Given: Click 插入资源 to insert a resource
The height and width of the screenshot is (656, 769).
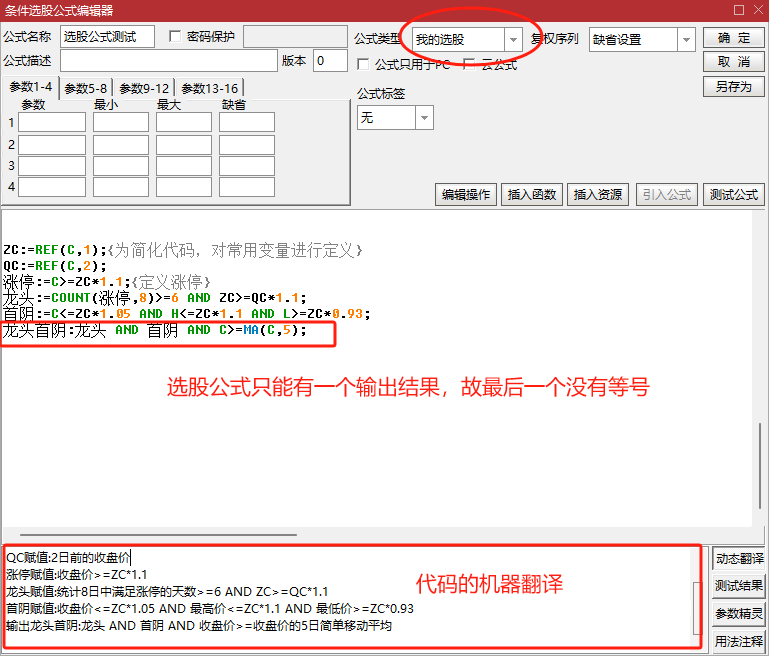Looking at the screenshot, I should pyautogui.click(x=598, y=195).
